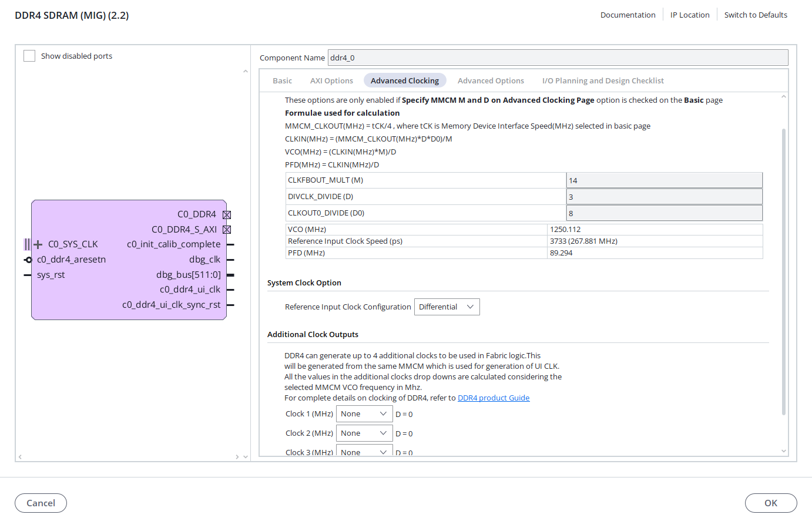
Task: Click the Cancel button
Action: pos(41,503)
